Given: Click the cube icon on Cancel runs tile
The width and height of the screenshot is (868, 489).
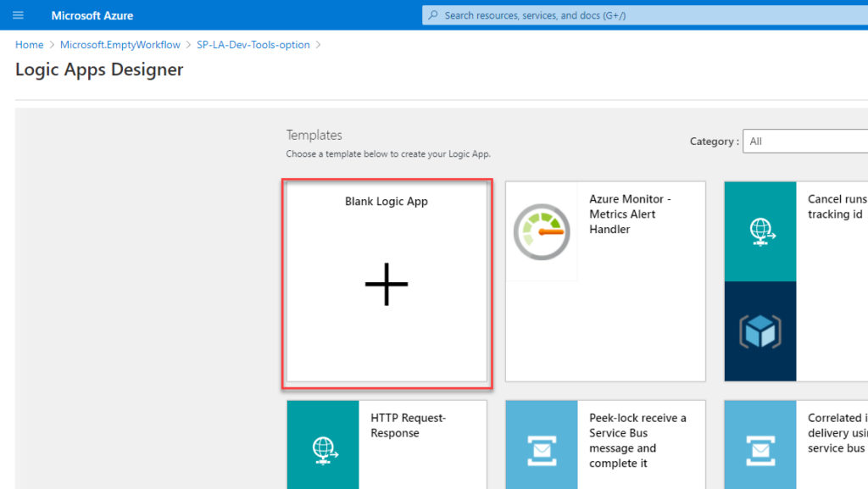Looking at the screenshot, I should (x=759, y=332).
